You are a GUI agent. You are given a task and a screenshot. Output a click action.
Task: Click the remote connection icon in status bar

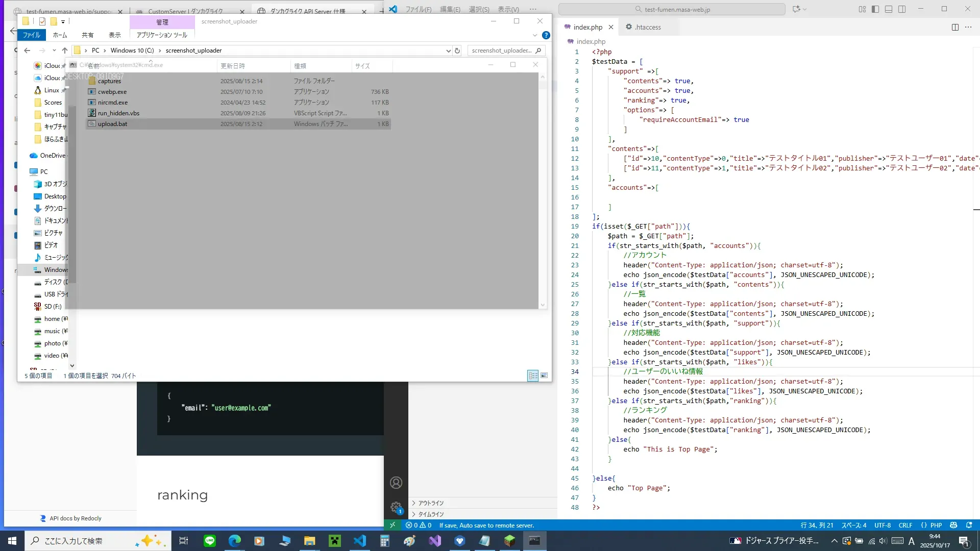[393, 525]
